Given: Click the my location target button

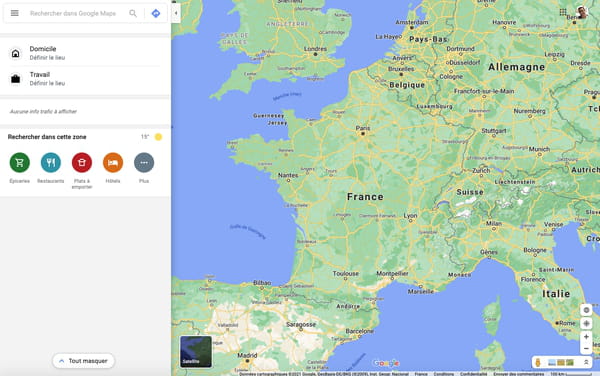Looking at the screenshot, I should [586, 324].
